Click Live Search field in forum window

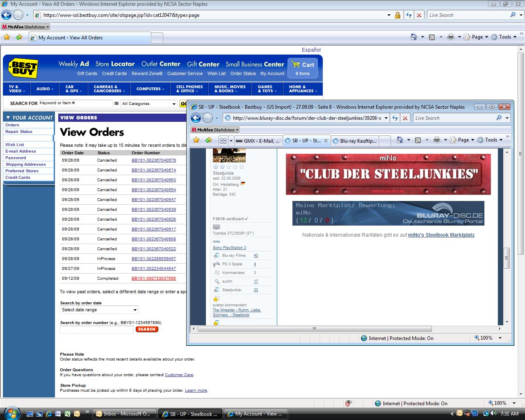coord(454,118)
